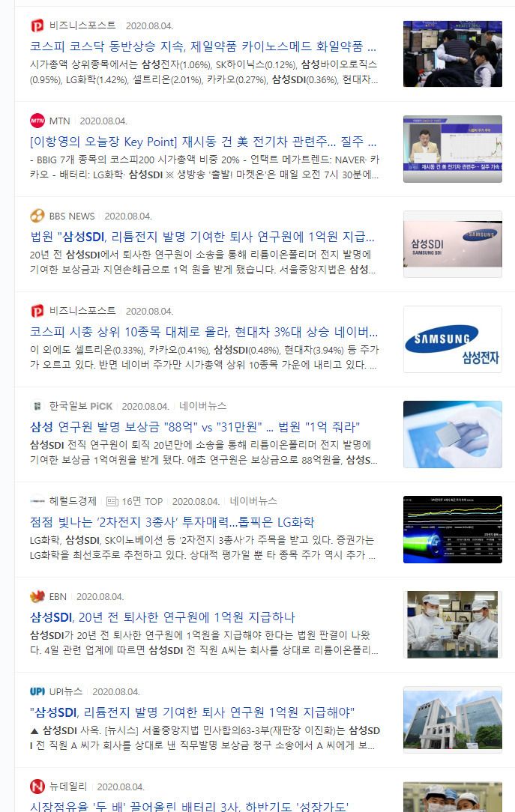Open the 삼성SDI signboard thumbnail
Viewport: 515px width, 812px height.
(452, 244)
